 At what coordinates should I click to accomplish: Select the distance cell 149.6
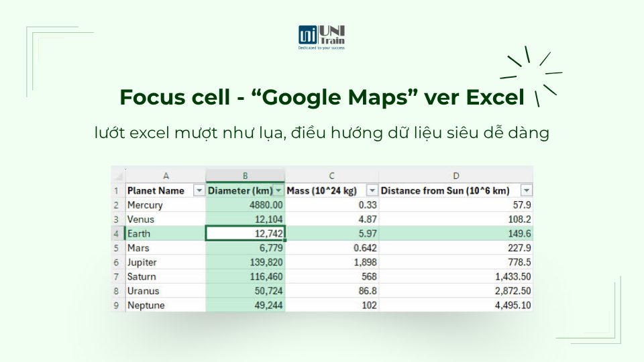coord(456,233)
